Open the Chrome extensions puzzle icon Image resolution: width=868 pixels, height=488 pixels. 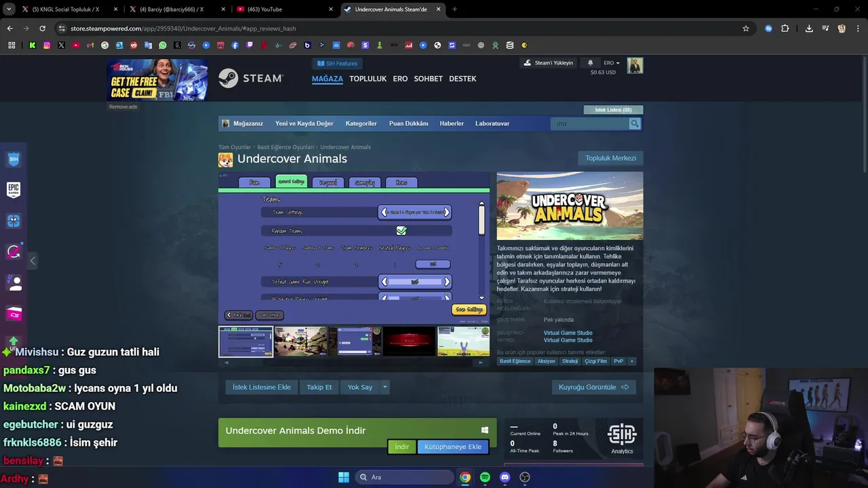[x=785, y=28]
